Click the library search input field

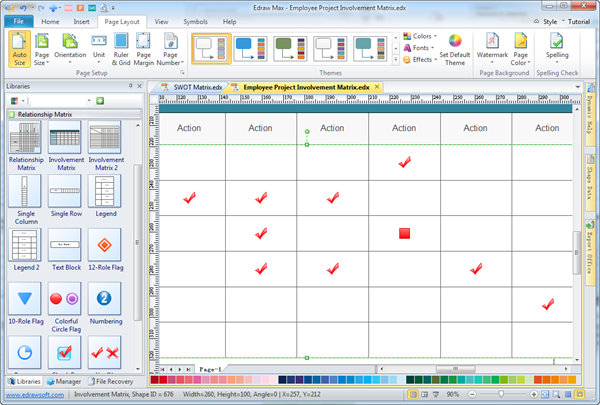60,101
